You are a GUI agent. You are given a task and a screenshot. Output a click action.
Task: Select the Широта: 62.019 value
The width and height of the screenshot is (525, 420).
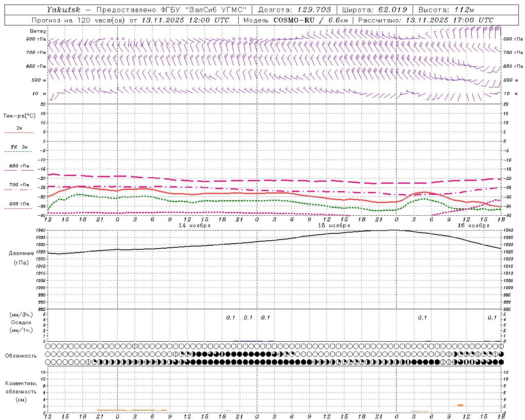[x=374, y=10]
